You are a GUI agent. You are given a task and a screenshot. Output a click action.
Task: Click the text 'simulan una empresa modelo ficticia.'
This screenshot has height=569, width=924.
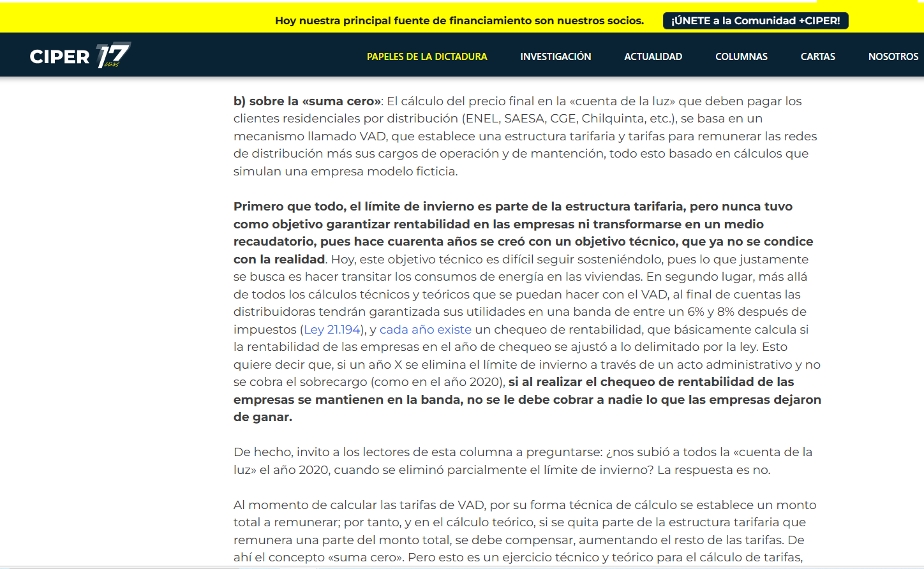[x=345, y=171]
